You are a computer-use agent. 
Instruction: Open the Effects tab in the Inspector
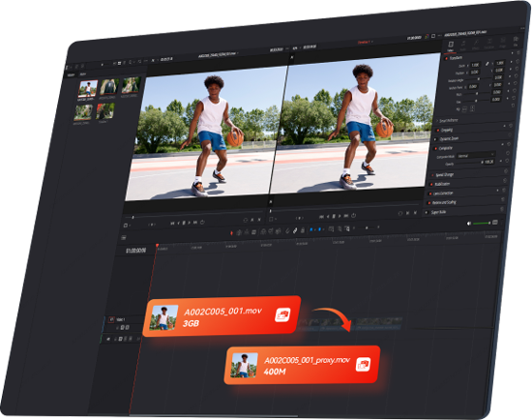476,45
